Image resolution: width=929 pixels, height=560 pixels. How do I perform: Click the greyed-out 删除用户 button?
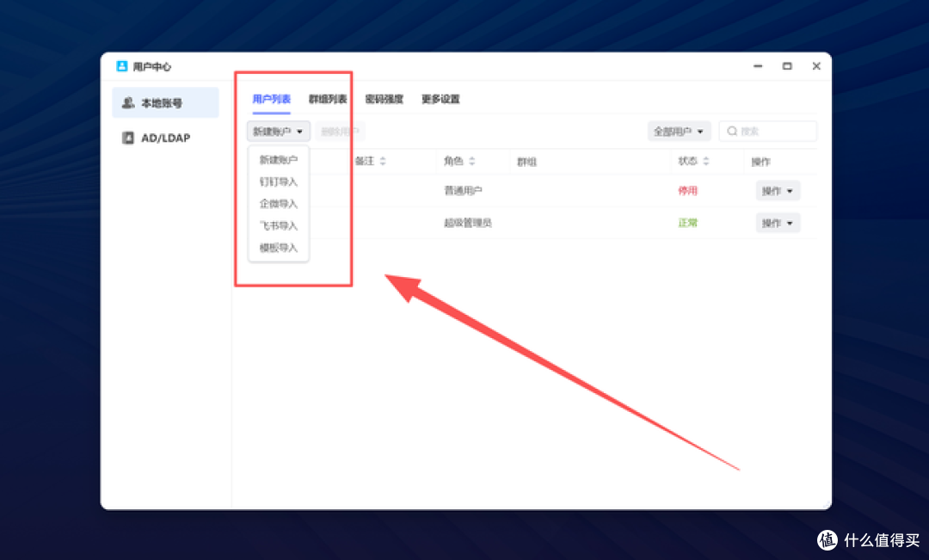click(340, 132)
